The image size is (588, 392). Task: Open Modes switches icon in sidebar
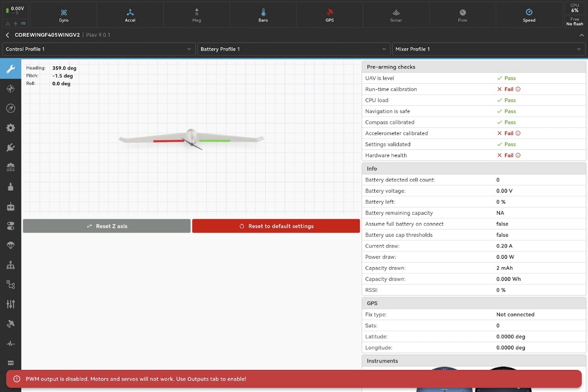pos(10,226)
